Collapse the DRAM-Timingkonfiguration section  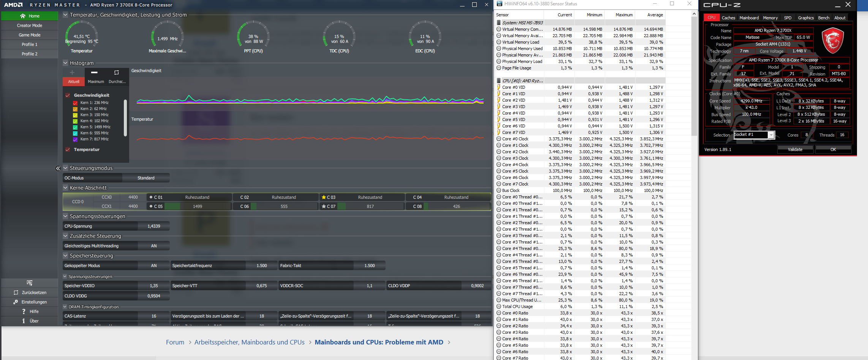point(65,307)
